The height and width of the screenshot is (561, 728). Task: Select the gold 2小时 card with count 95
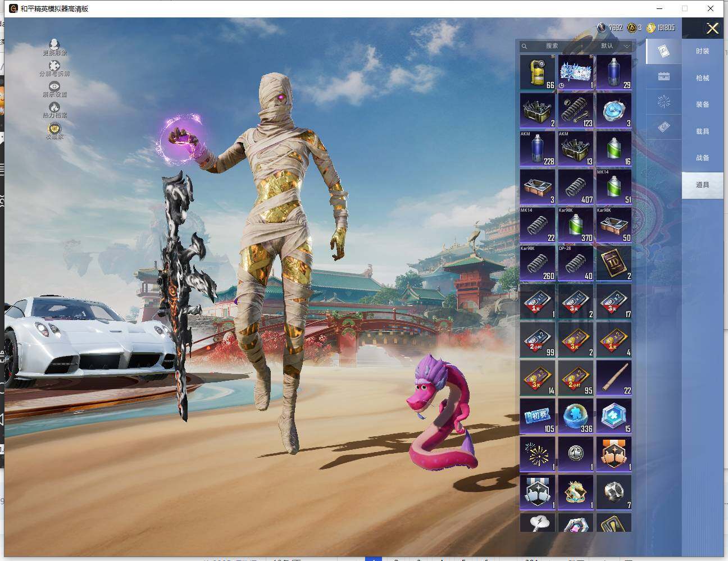point(576,378)
